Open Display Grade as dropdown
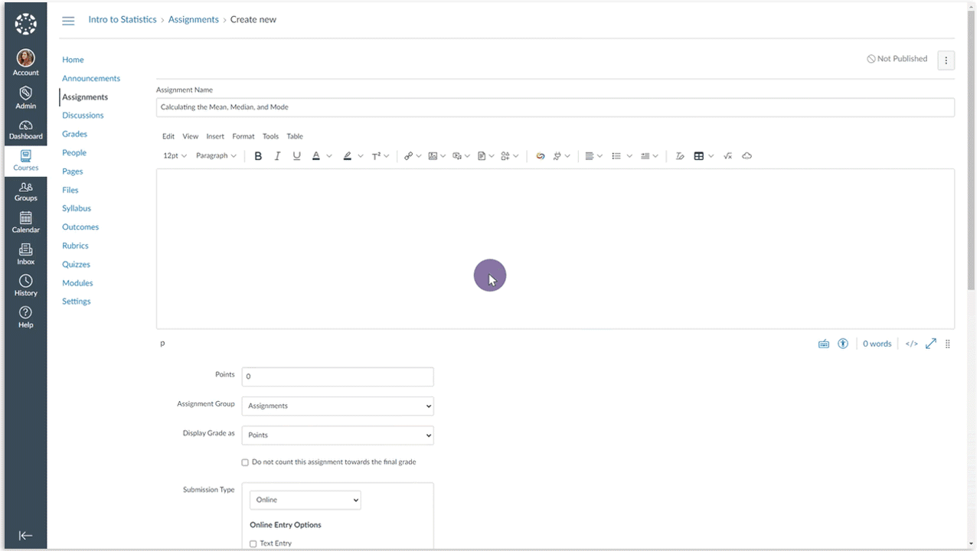Screen dimensions: 980x551 point(338,435)
